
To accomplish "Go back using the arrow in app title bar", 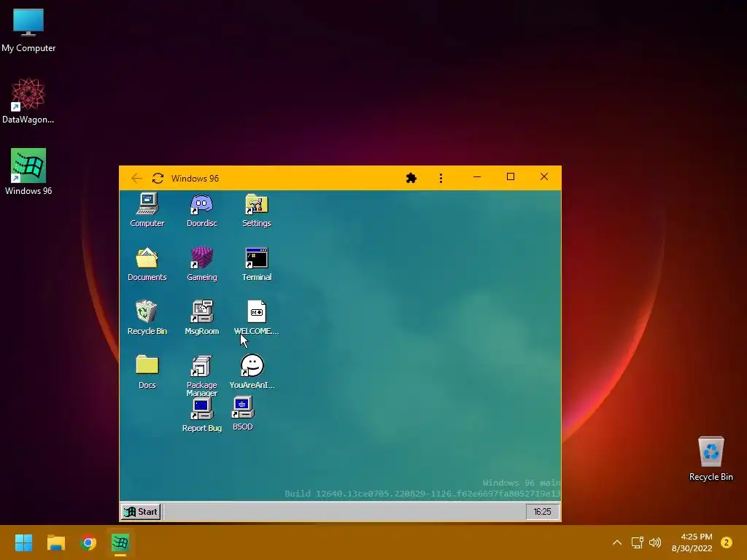I will coord(136,178).
